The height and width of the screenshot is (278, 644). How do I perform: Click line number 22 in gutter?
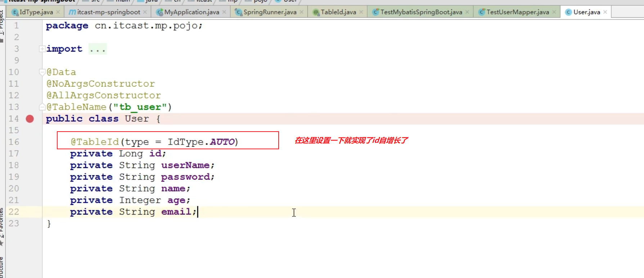(x=14, y=212)
